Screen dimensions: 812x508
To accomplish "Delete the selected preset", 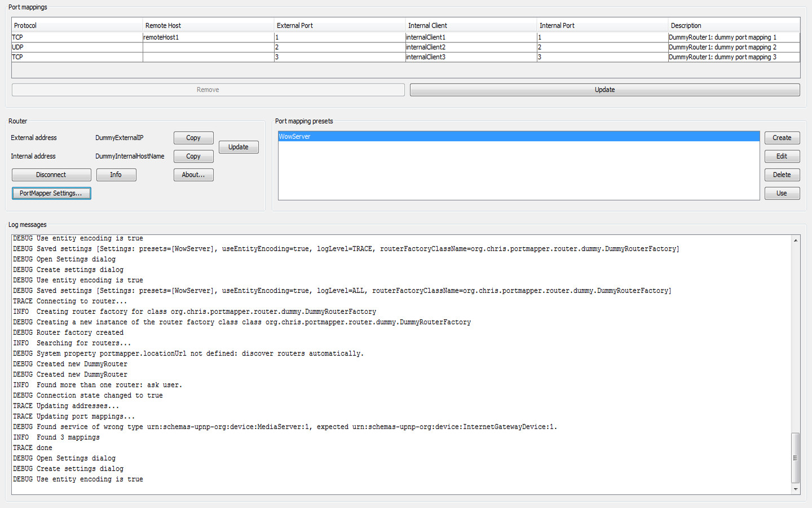I will (782, 175).
